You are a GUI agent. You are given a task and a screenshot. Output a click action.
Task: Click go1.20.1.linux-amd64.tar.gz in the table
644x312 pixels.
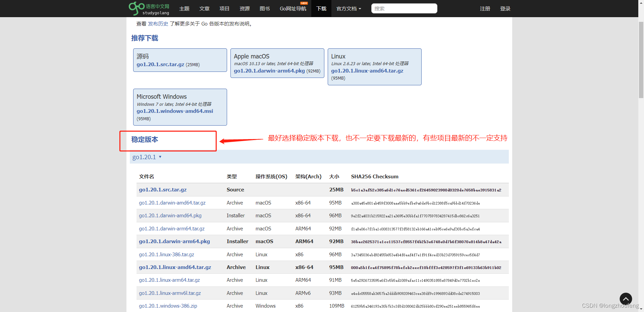(175, 267)
